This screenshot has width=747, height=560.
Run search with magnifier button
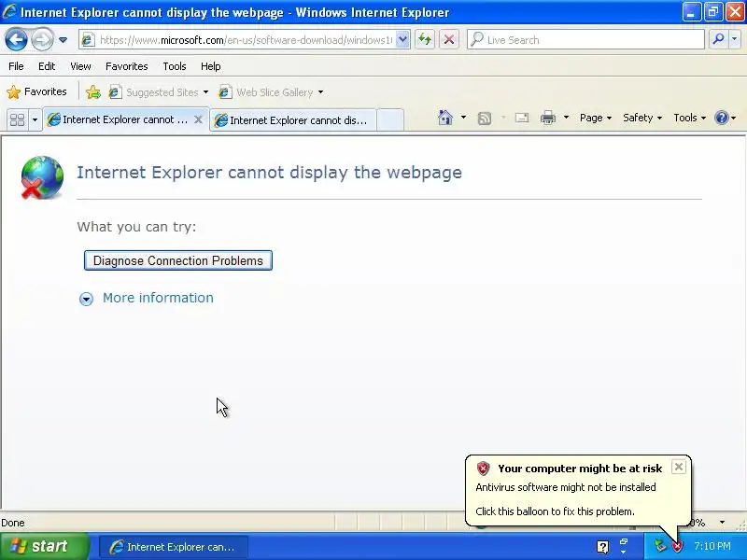[x=718, y=39]
